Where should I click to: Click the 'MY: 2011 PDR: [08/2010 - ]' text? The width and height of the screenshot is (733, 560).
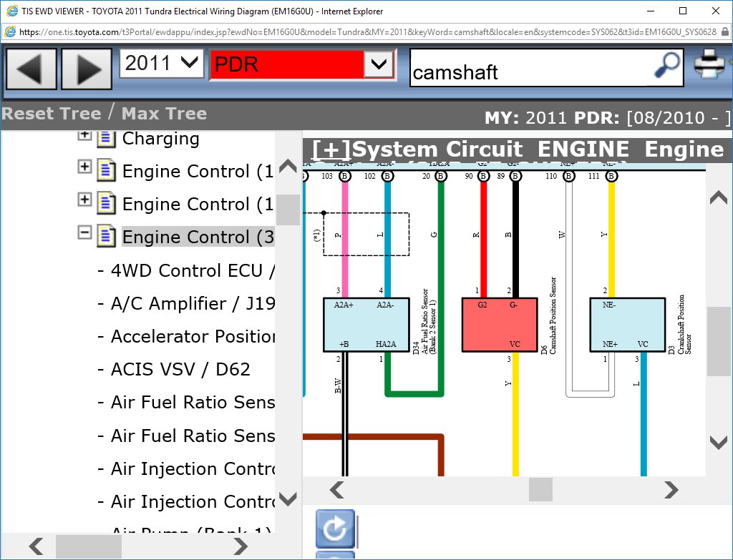tap(607, 118)
